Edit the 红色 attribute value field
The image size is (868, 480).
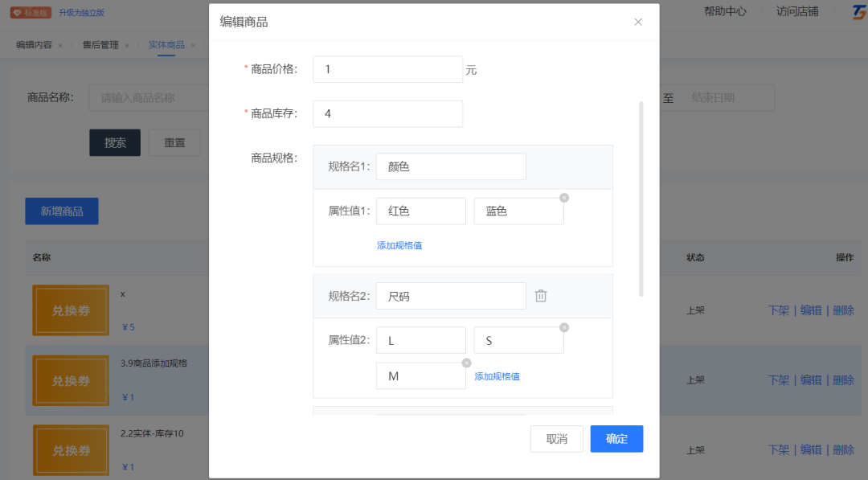[x=420, y=211]
